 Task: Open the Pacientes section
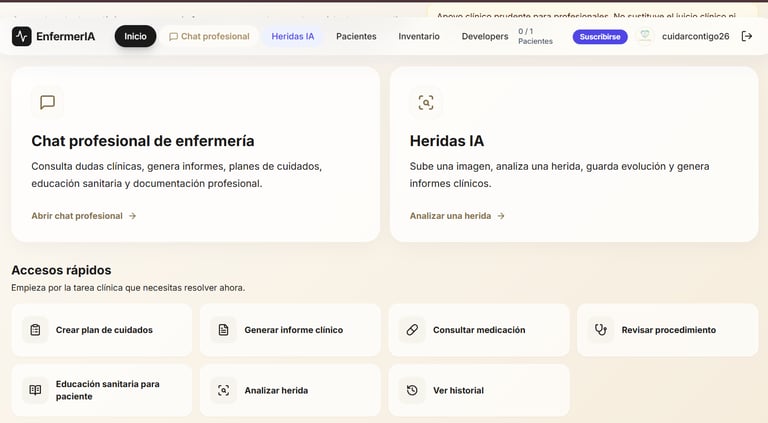click(356, 36)
